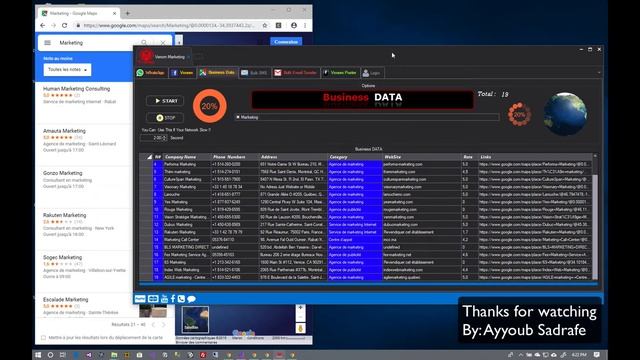
Task: Open the Windows Start menu
Action: tap(38, 355)
